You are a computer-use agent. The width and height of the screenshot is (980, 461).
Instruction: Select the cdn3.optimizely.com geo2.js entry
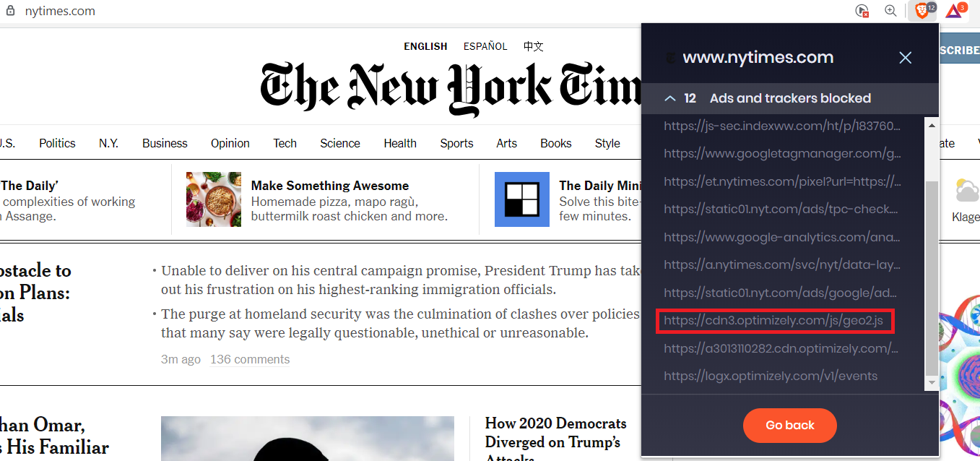tap(774, 320)
